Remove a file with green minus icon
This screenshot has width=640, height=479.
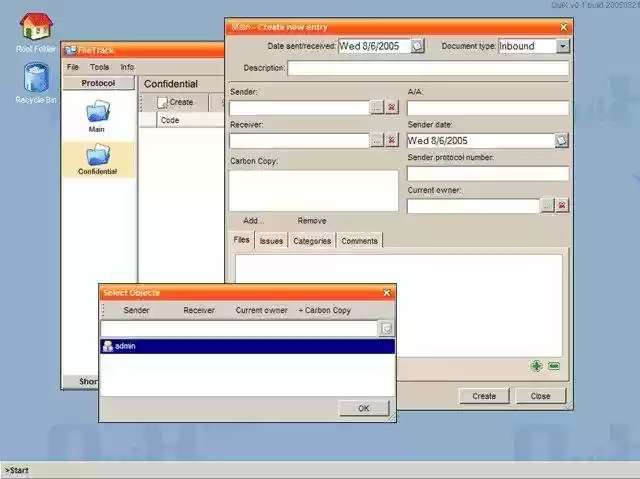click(554, 366)
